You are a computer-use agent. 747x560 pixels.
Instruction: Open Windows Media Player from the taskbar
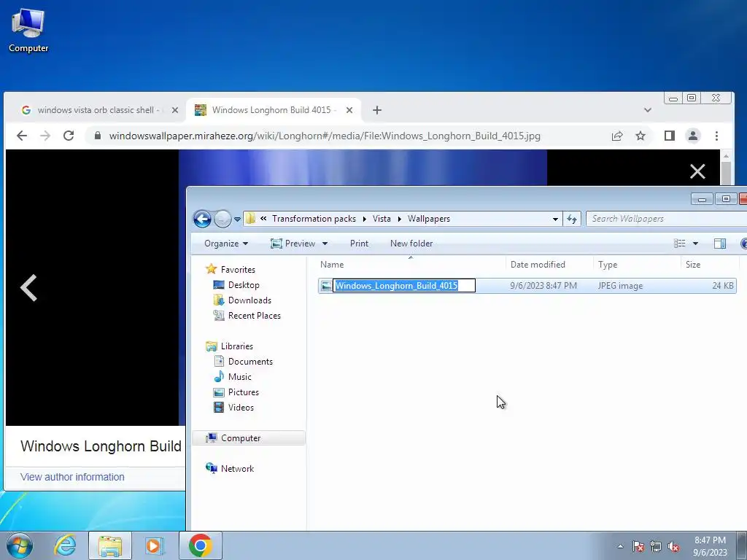pos(155,545)
